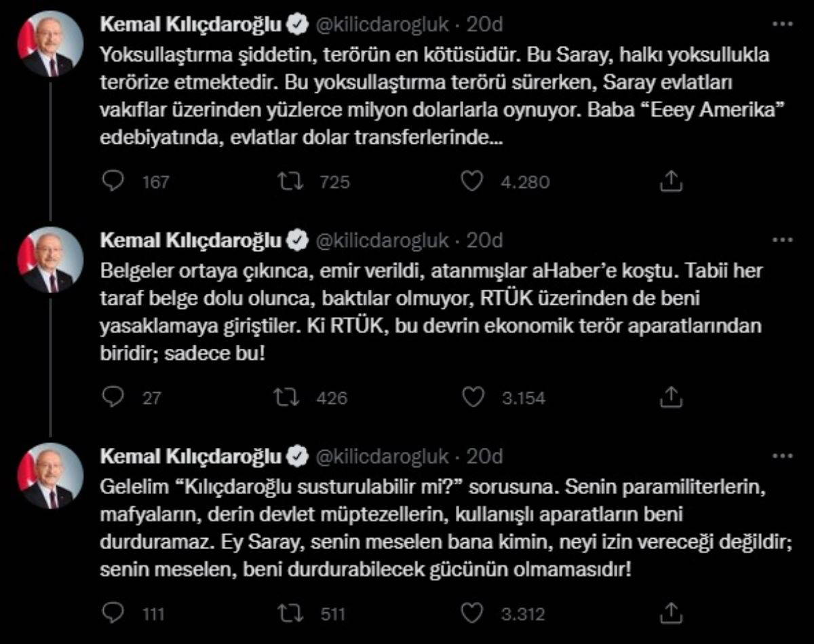The image size is (814, 644).
Task: Open more options on third tweet
Action: click(783, 456)
